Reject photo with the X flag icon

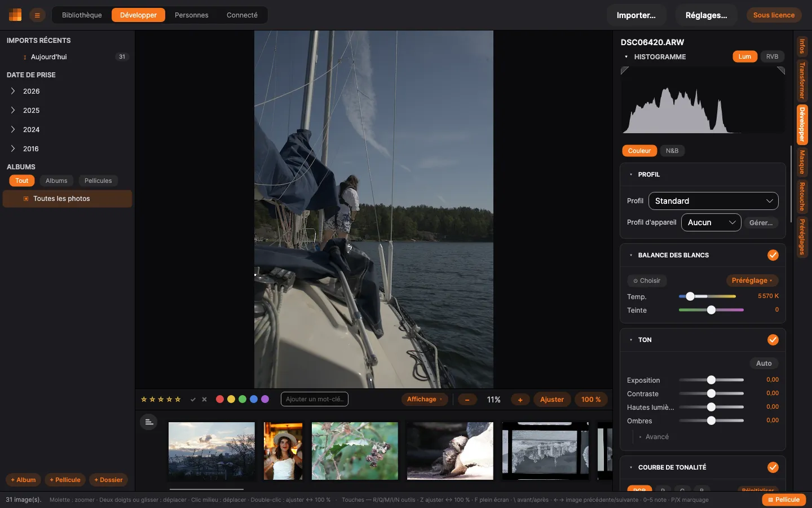(x=204, y=400)
